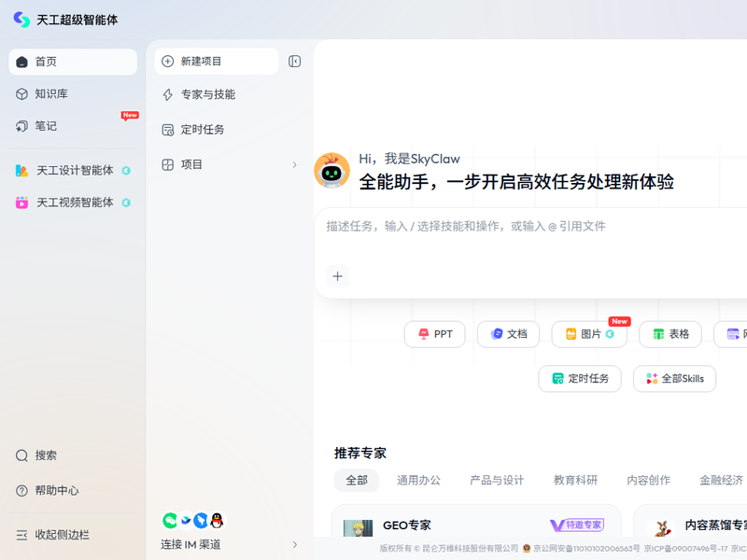Click the magnifier icon beside 搜索

click(x=21, y=455)
